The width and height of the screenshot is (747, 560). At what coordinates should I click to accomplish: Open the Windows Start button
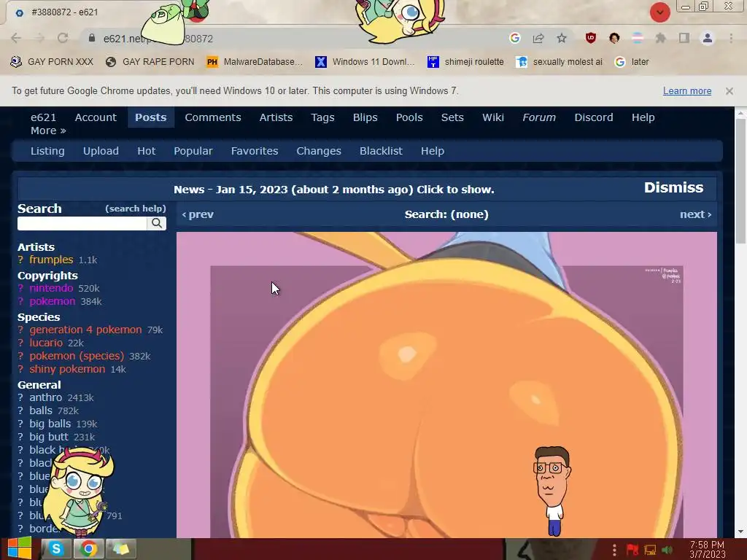coord(20,548)
